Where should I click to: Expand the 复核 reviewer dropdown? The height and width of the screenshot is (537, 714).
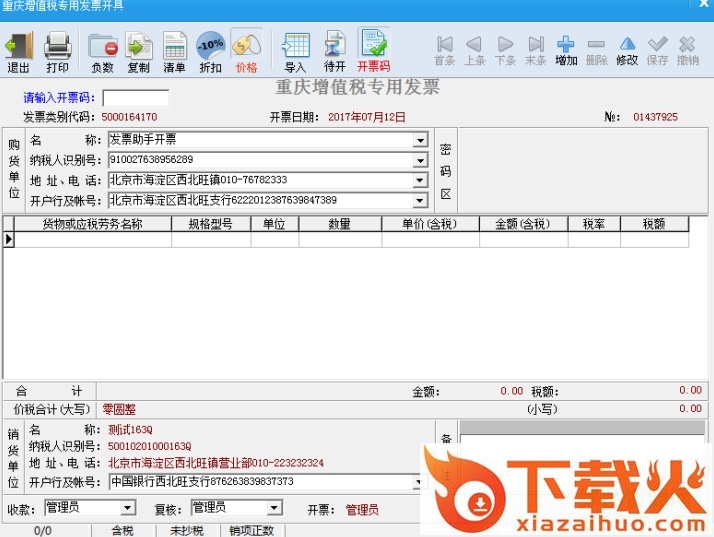[274, 508]
